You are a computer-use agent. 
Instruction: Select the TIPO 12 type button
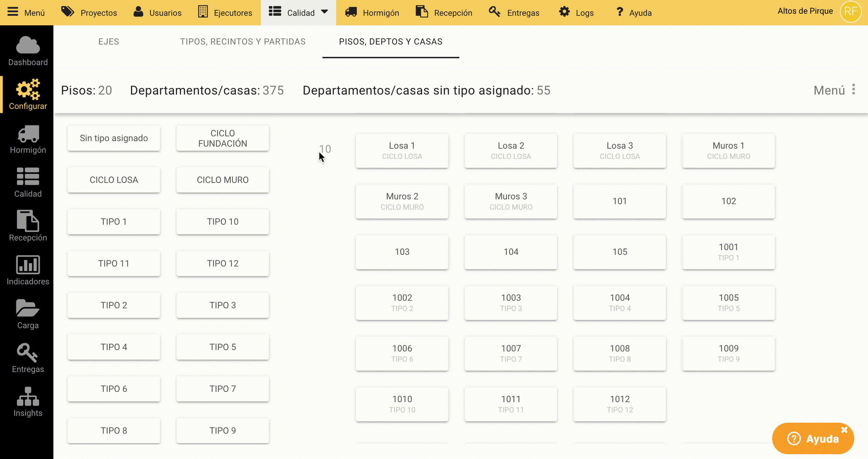pos(222,263)
